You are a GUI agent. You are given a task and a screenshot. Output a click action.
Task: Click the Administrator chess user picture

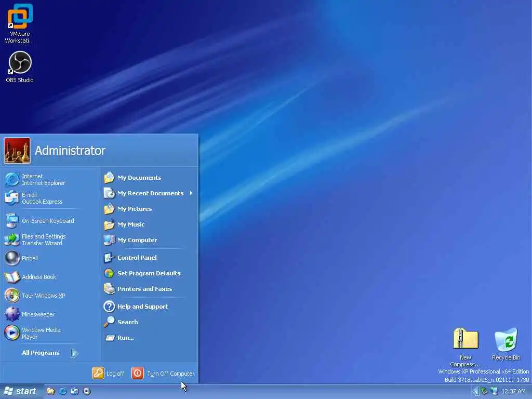click(17, 151)
